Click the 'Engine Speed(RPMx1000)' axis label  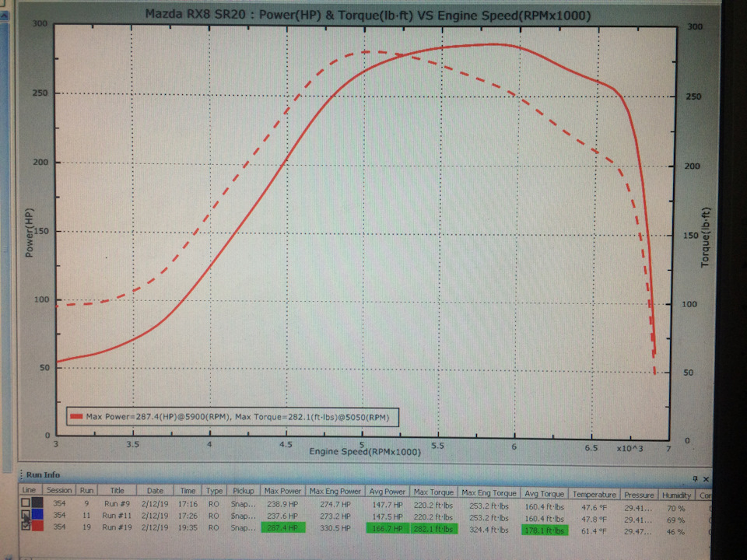coord(365,451)
